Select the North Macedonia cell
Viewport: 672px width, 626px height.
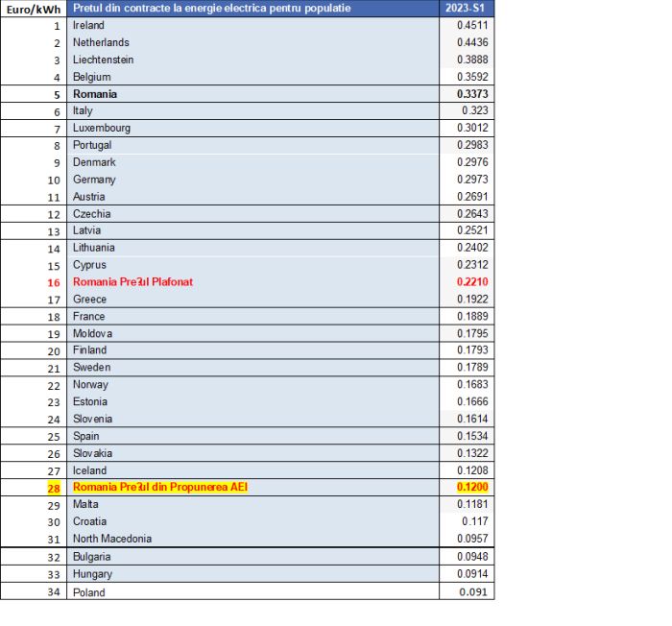pos(252,538)
